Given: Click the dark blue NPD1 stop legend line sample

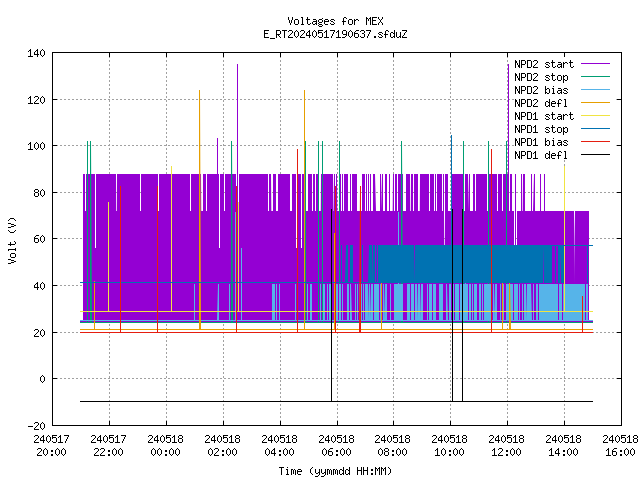Looking at the screenshot, I should [x=595, y=129].
